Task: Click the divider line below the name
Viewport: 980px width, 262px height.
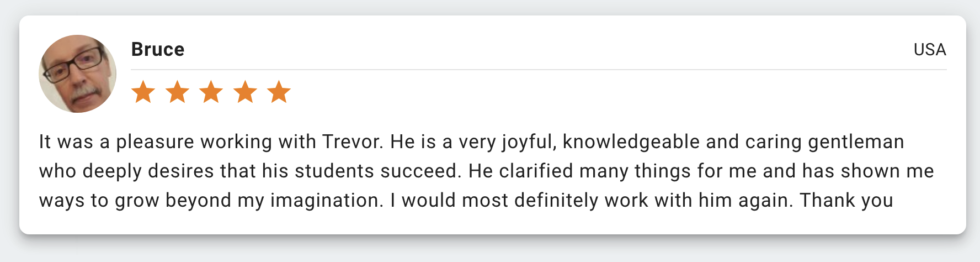Action: [x=539, y=70]
